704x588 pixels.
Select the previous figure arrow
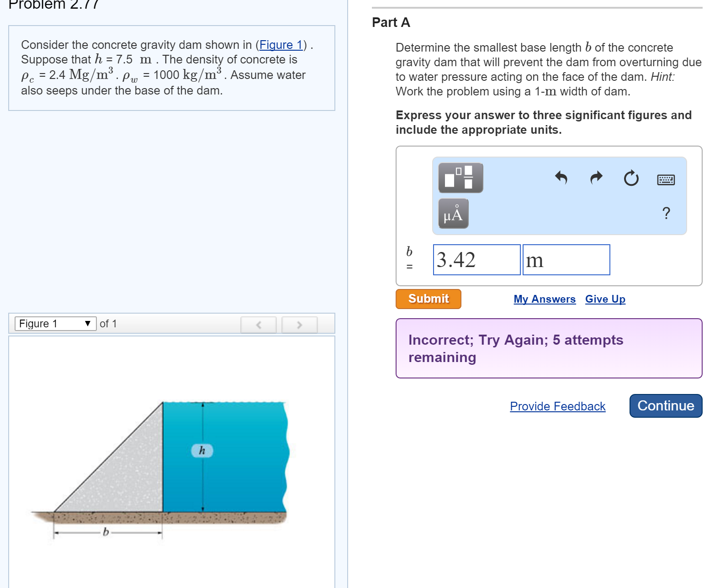[x=258, y=325]
